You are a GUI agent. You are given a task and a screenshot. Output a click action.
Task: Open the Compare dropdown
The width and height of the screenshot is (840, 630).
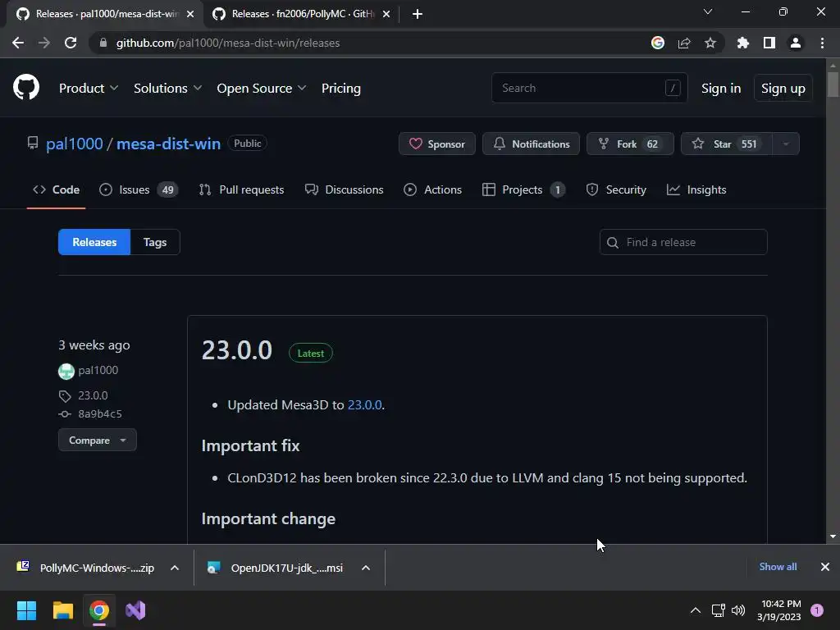pos(98,441)
